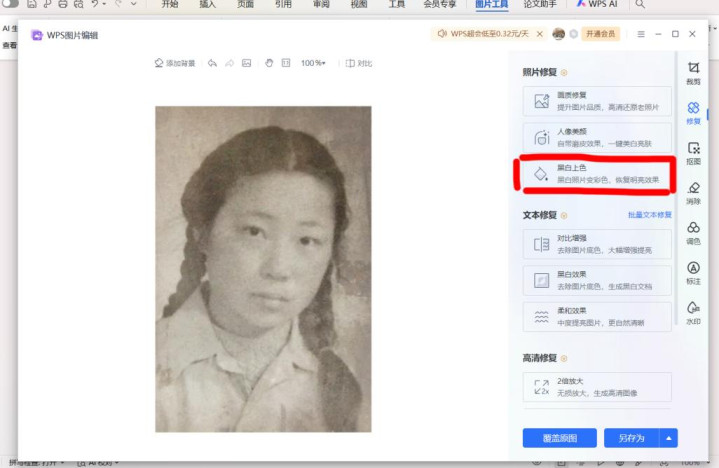The width and height of the screenshot is (719, 468).
Task: Click the 批量文本修复 link
Action: [649, 215]
